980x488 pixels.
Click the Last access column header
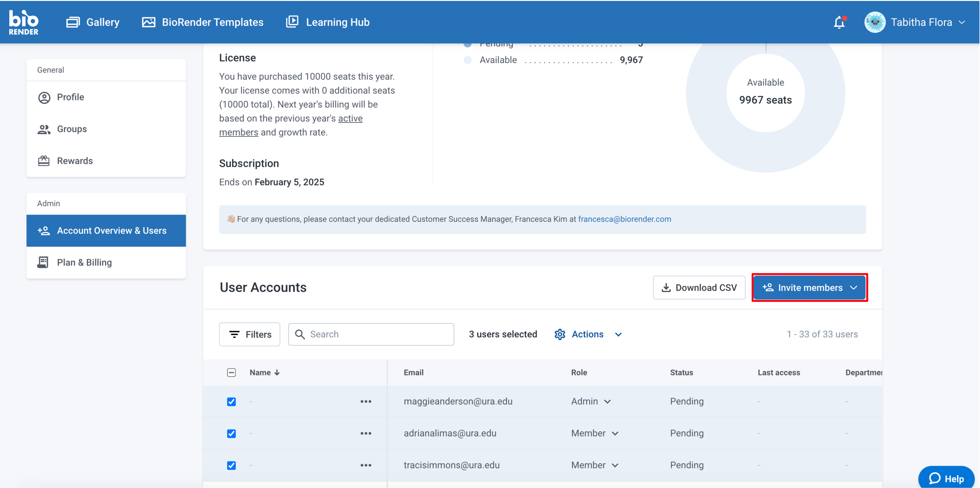coord(779,373)
